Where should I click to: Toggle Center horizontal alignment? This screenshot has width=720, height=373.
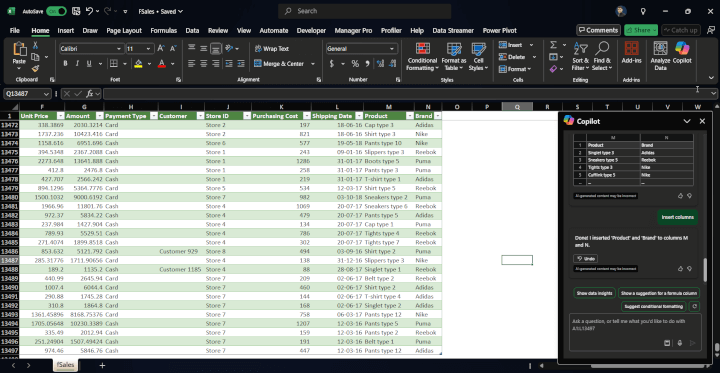point(204,64)
